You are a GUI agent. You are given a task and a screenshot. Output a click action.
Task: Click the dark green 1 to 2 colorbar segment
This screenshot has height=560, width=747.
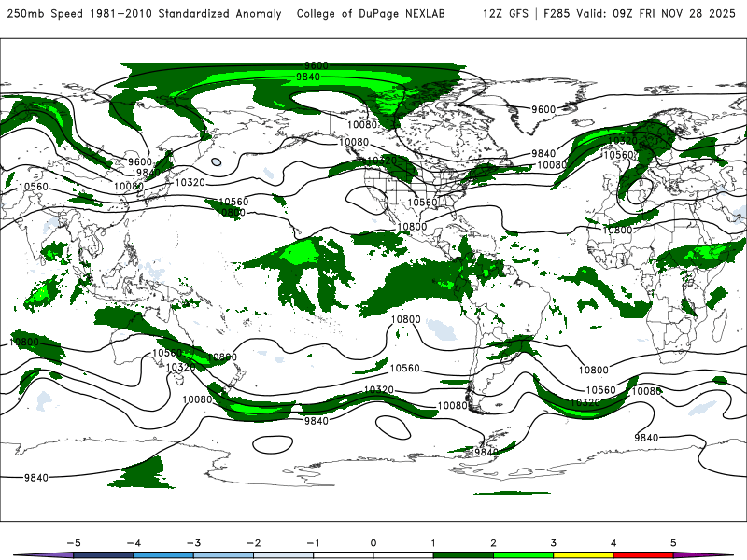pyautogui.click(x=463, y=555)
